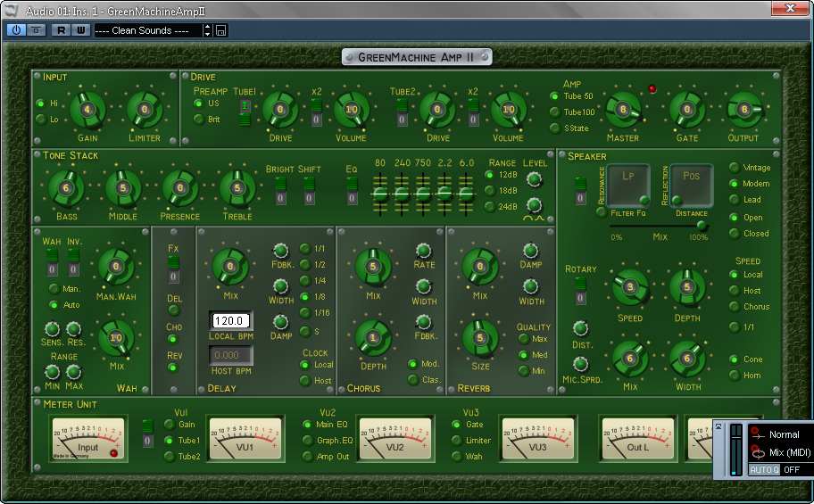This screenshot has width=814, height=504.
Task: Select the Brit preamp option
Action: coord(199,119)
